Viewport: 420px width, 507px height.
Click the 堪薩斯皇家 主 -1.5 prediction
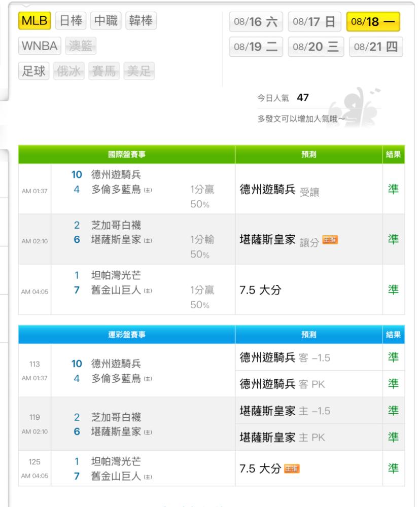[x=285, y=411]
